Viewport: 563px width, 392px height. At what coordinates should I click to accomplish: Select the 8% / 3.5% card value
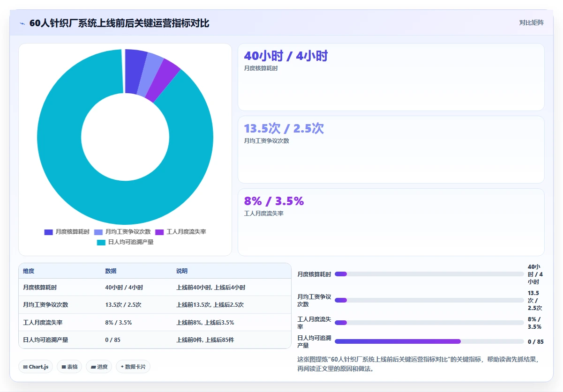tap(274, 201)
